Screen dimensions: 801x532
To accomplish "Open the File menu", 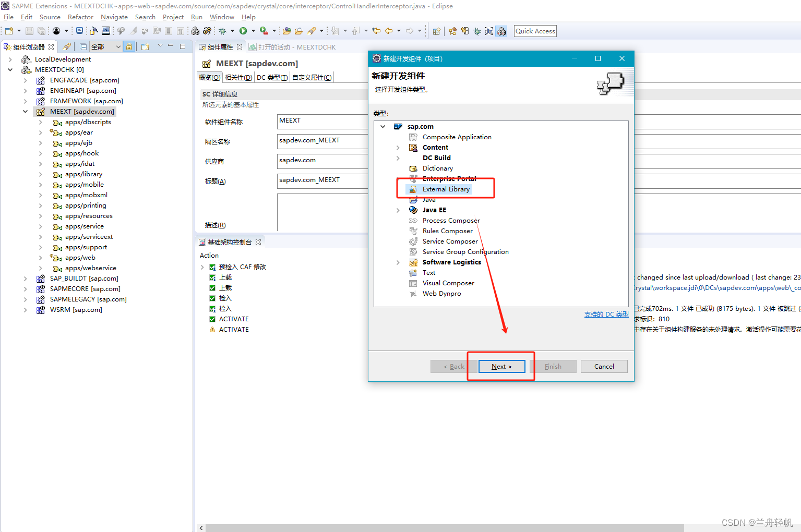I will [x=8, y=17].
